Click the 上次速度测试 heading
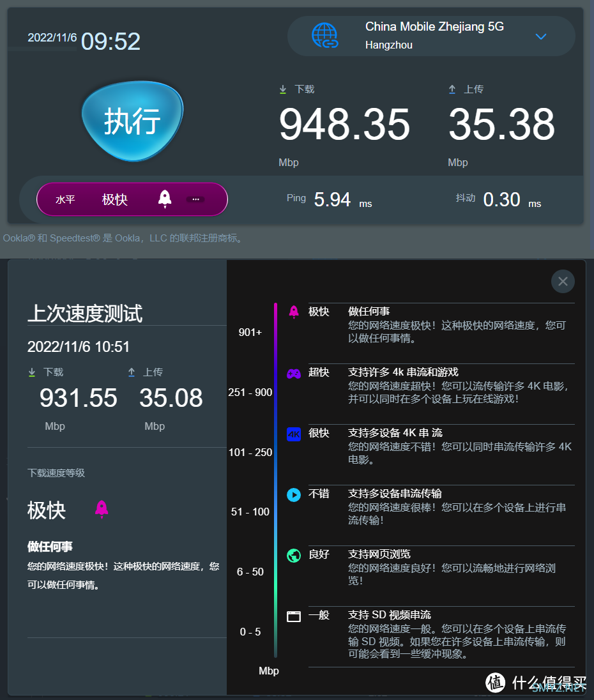This screenshot has width=594, height=700. point(85,313)
